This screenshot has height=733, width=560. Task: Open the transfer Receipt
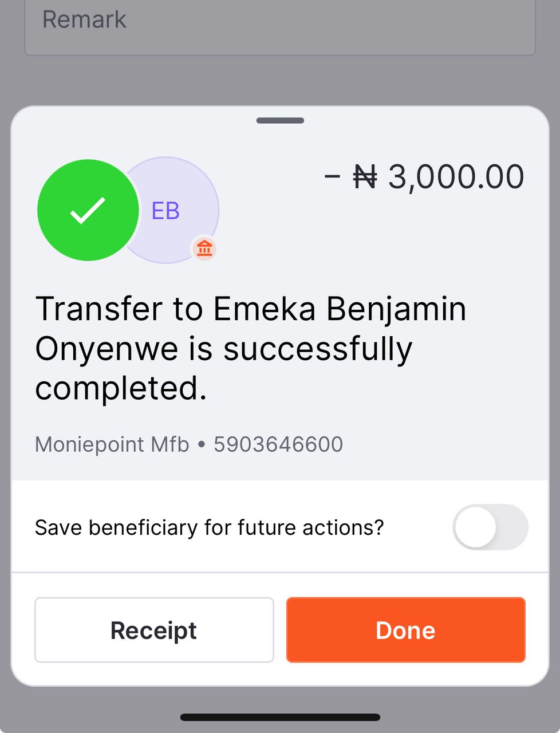[x=154, y=630]
